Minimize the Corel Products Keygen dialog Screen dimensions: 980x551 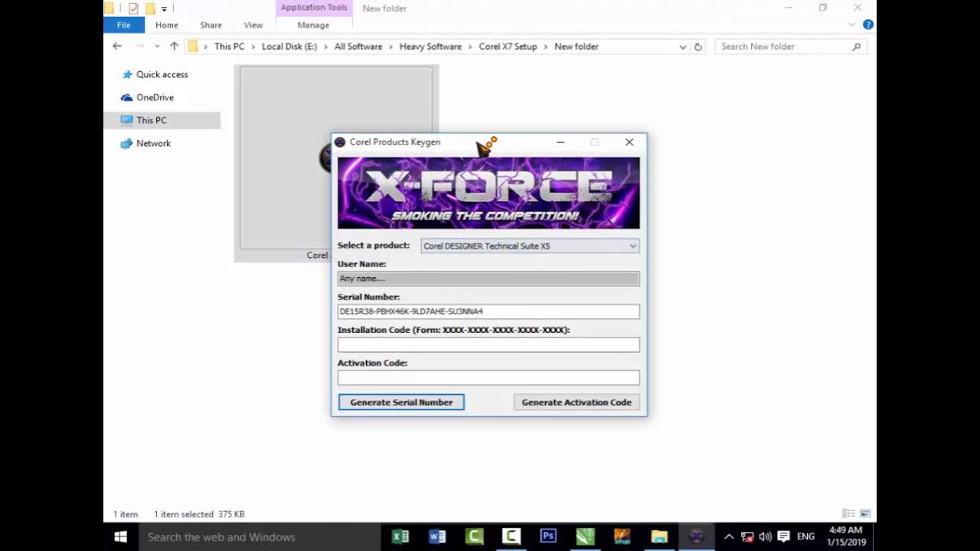(x=560, y=142)
